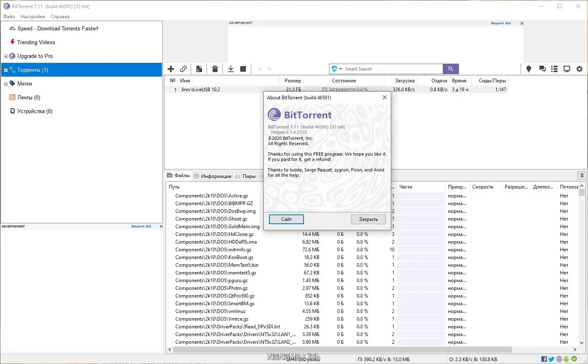Open Preferences via the gear icon
Viewport: 588px width, 364px height.
[x=579, y=69]
